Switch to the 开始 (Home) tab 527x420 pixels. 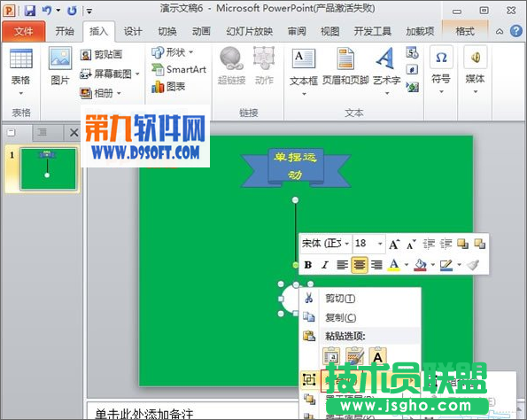pos(65,31)
